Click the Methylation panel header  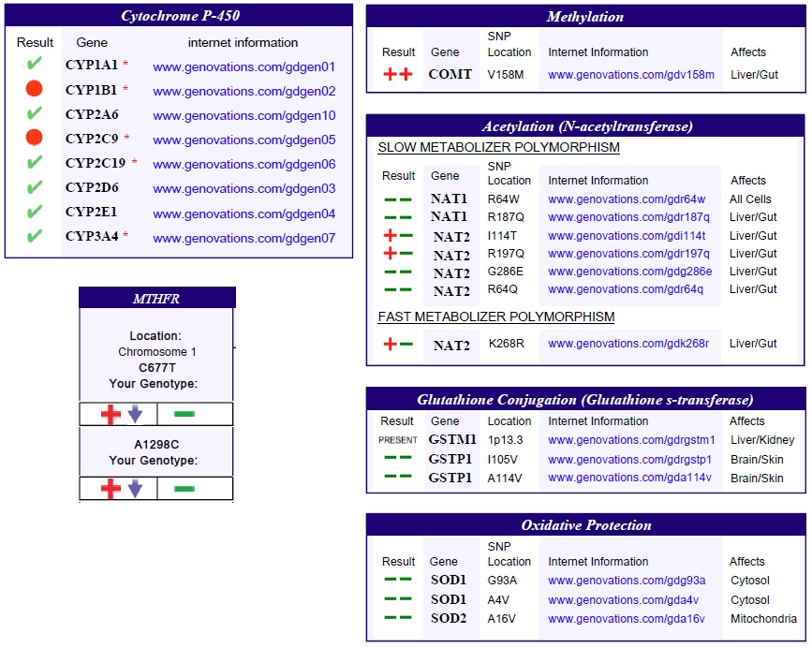pyautogui.click(x=585, y=17)
